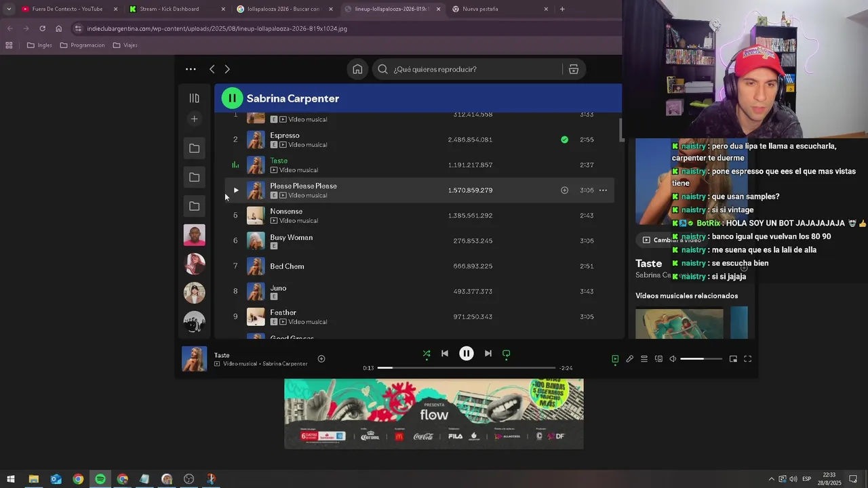The height and width of the screenshot is (488, 868).
Task: Go forward in Spotify navigation
Action: coord(227,69)
